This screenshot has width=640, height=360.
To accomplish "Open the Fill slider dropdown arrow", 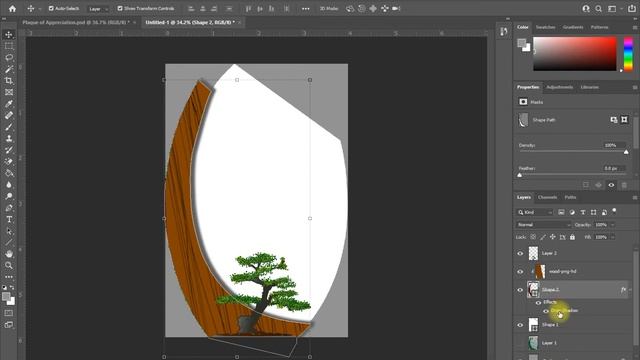I will (612, 237).
